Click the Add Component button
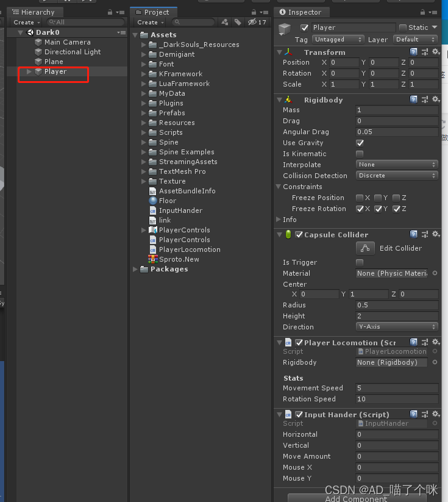Image resolution: width=448 pixels, height=502 pixels. pos(357,498)
